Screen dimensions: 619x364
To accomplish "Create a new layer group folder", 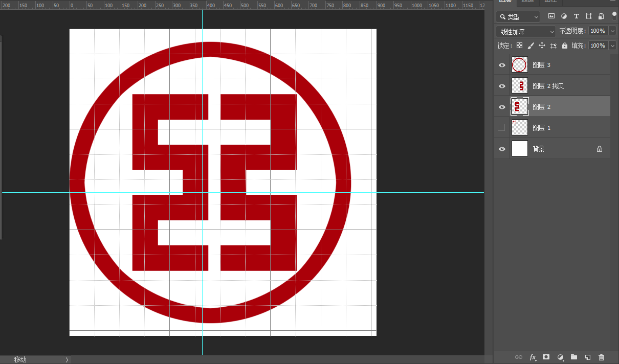I will (574, 357).
